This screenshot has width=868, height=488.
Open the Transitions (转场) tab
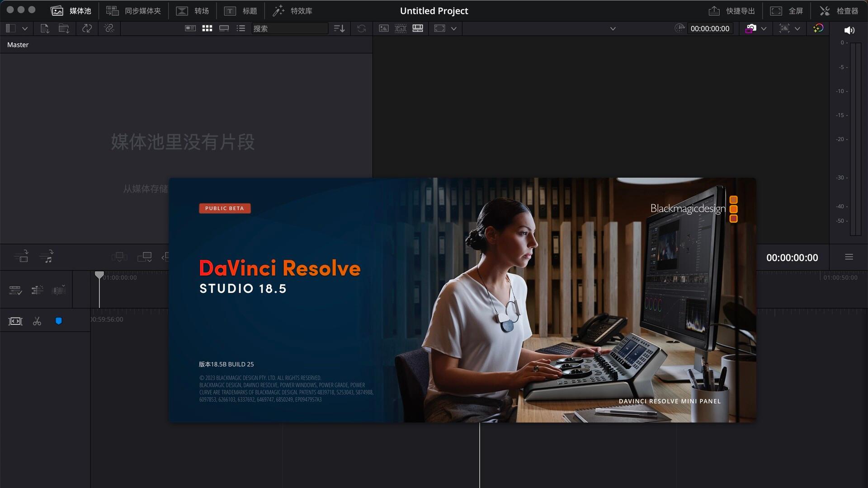pos(193,11)
